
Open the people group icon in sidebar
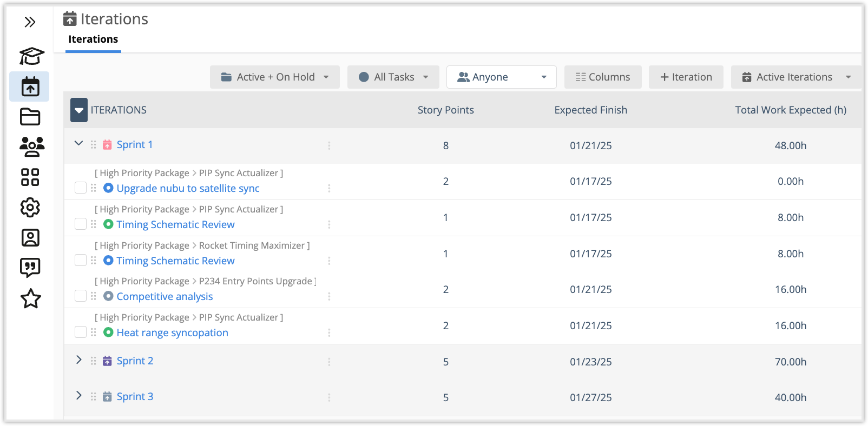click(x=31, y=147)
